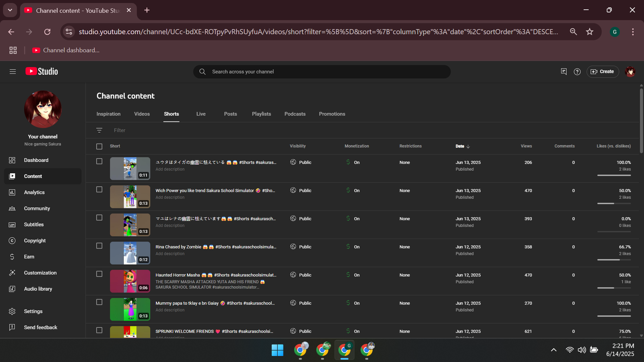Switch to the Inspiration tab
Screen dimensions: 644x362
pyautogui.click(x=108, y=114)
